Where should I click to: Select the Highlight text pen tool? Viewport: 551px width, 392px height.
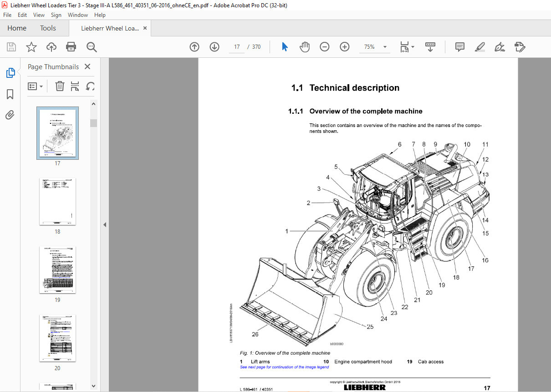[x=480, y=47]
